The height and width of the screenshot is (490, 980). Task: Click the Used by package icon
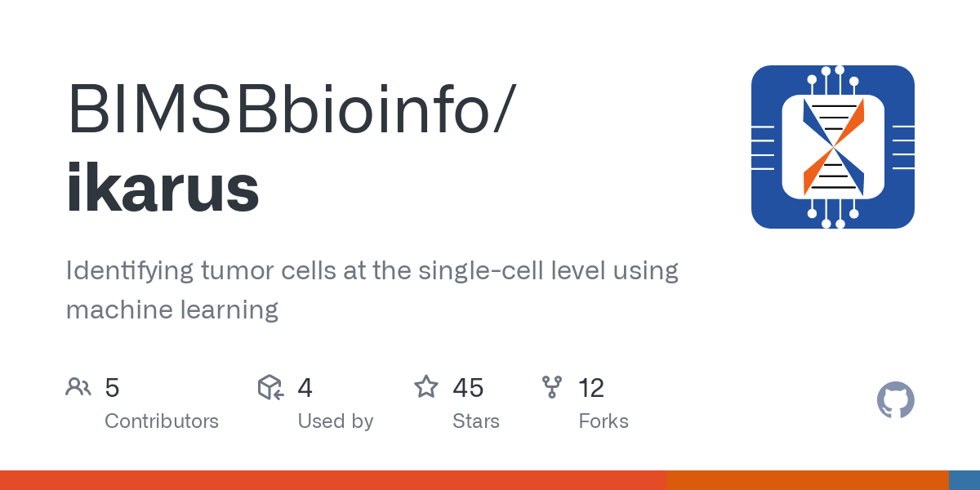point(270,387)
